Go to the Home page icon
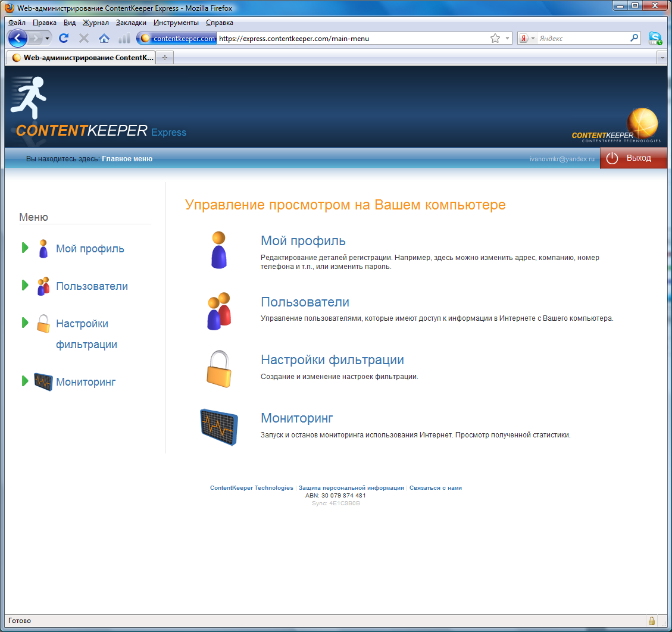 [x=104, y=39]
